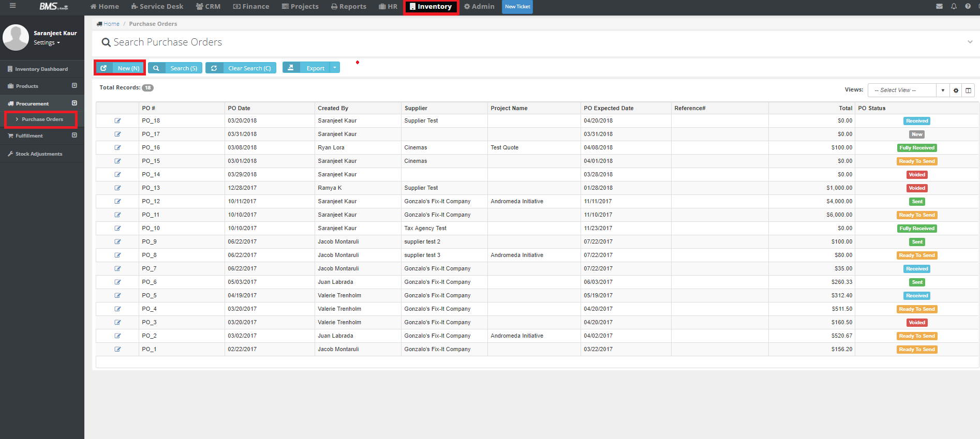Open the Select View combo box
Image resolution: width=980 pixels, height=439 pixels.
tap(908, 90)
